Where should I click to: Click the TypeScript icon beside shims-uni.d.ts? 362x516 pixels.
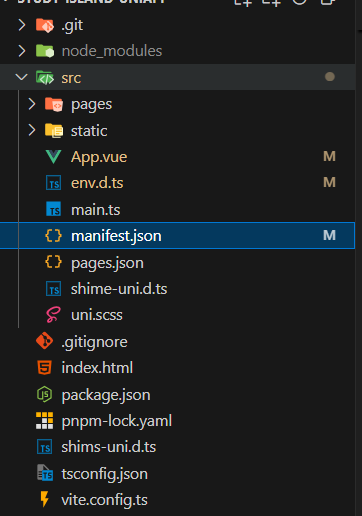[45, 447]
